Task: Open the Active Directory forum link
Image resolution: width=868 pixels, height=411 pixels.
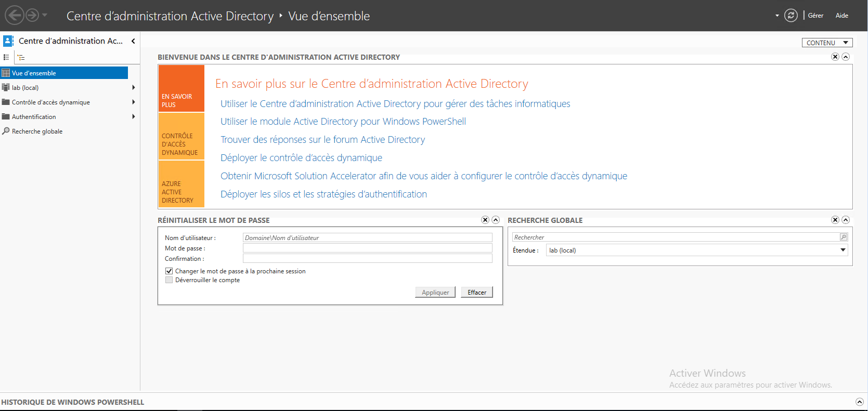Action: [322, 140]
